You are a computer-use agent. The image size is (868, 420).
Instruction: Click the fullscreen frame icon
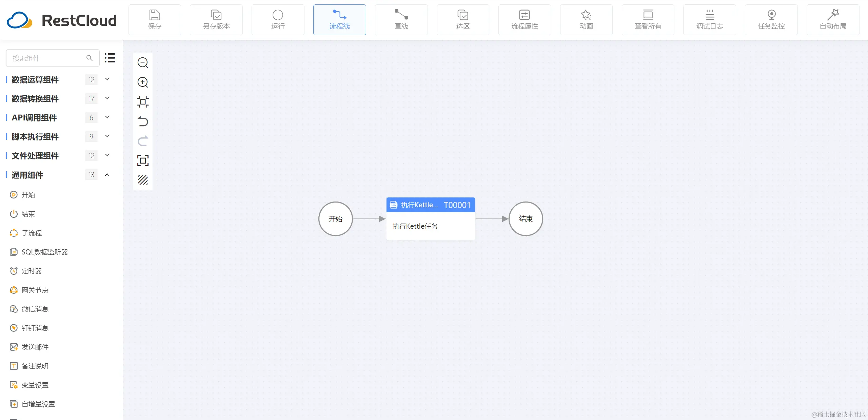click(143, 160)
